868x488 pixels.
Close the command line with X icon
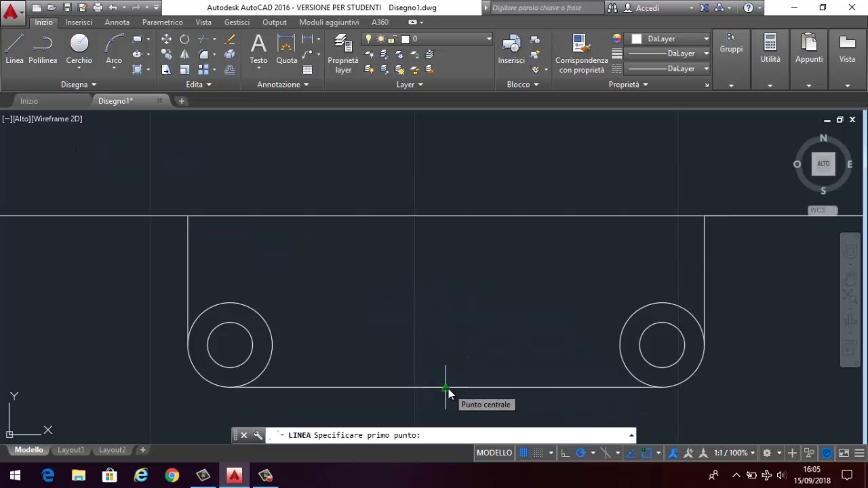243,435
